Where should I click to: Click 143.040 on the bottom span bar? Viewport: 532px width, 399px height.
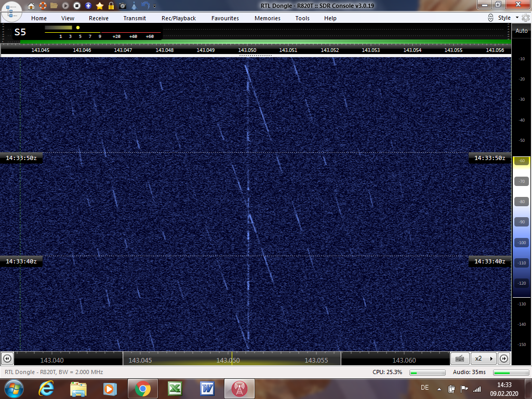coord(52,361)
